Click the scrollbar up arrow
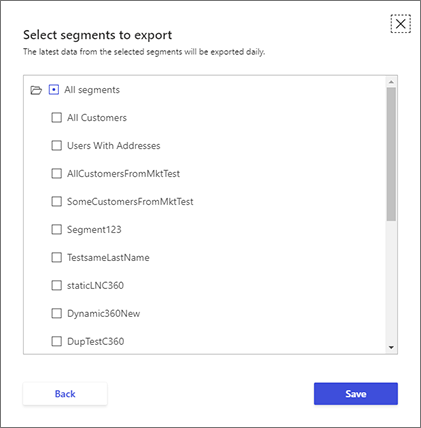Viewport: 421px width, 428px height. tap(391, 82)
